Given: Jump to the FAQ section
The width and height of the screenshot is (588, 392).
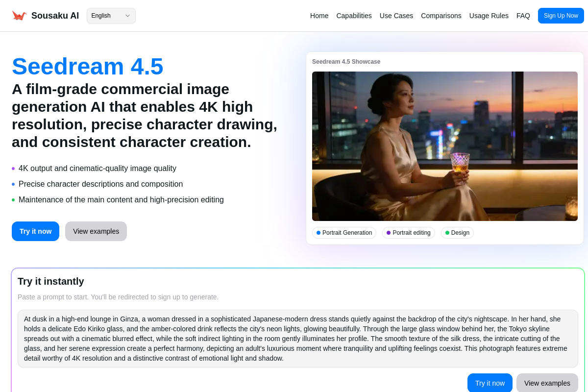Looking at the screenshot, I should tap(523, 16).
